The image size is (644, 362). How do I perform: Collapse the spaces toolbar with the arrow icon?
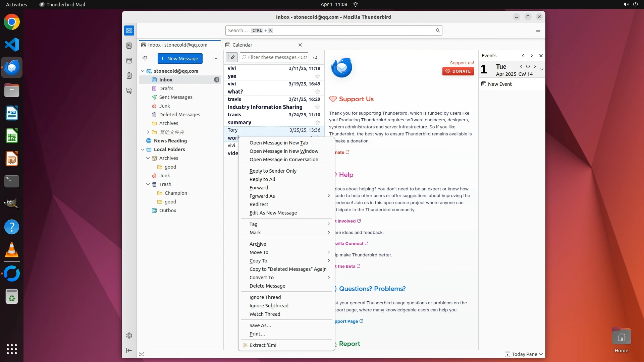coord(129,350)
